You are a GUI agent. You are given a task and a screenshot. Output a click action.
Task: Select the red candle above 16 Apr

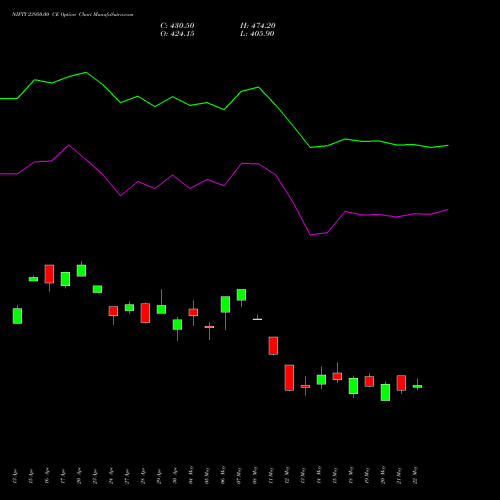(x=49, y=274)
